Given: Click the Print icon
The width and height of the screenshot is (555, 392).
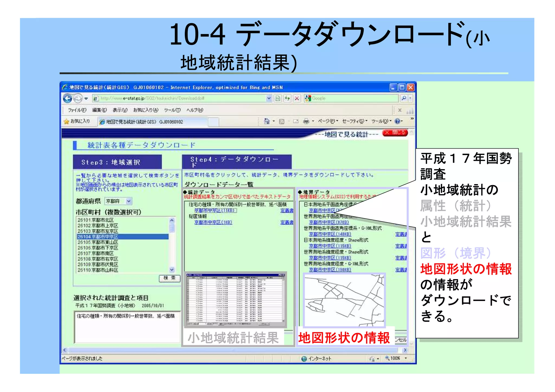Looking at the screenshot, I should [x=306, y=122].
